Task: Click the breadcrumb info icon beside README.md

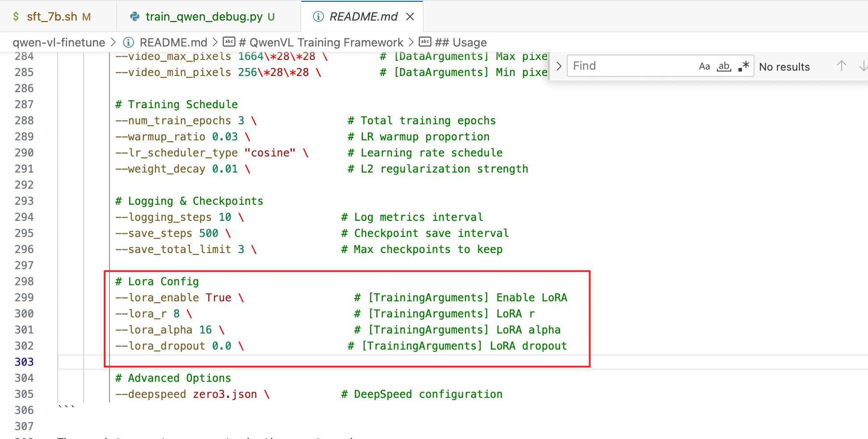Action: pos(128,42)
